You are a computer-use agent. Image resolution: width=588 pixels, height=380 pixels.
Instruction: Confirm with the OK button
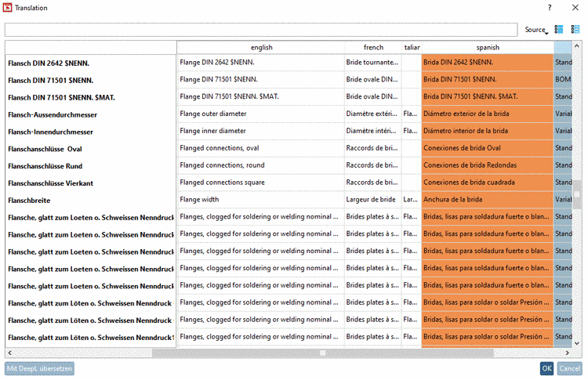point(546,368)
